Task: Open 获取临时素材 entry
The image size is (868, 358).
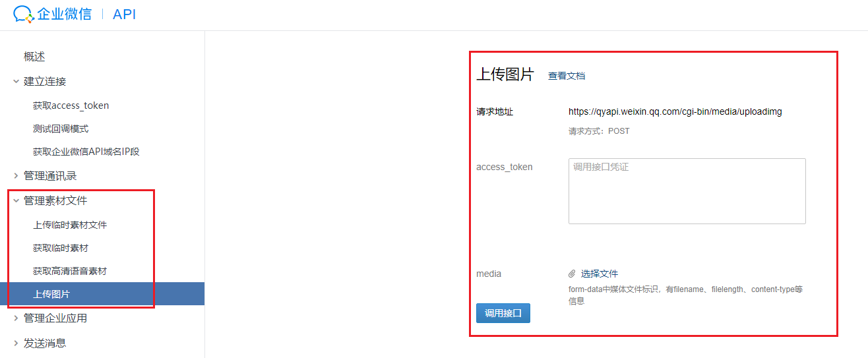Action: pos(61,248)
